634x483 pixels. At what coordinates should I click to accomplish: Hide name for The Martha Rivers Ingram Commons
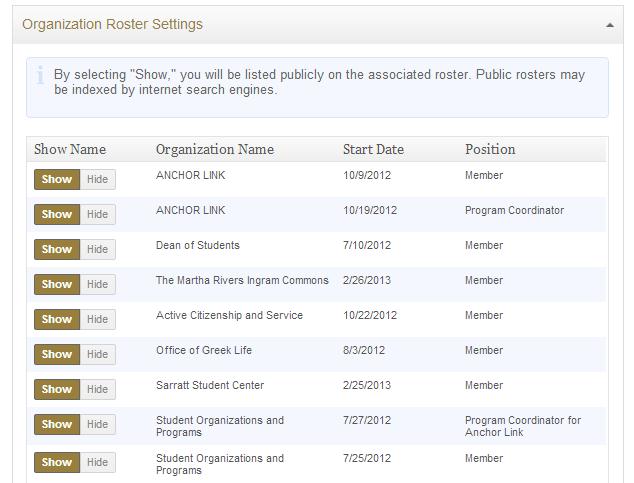(x=97, y=284)
